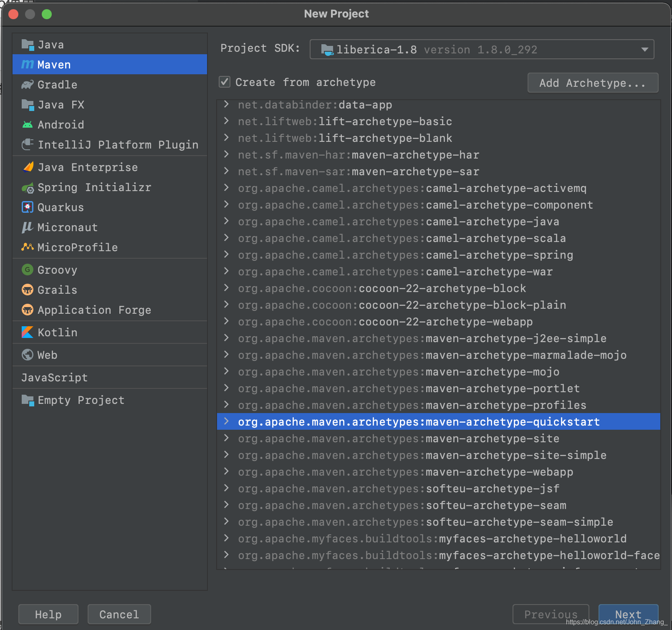
Task: Expand the maven-archetype-quickstart node
Action: 226,421
